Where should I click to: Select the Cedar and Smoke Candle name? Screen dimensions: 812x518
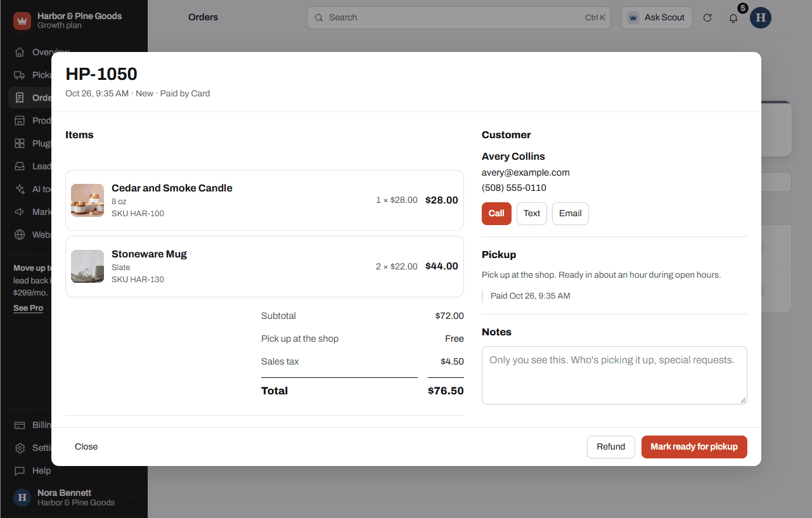(x=172, y=188)
